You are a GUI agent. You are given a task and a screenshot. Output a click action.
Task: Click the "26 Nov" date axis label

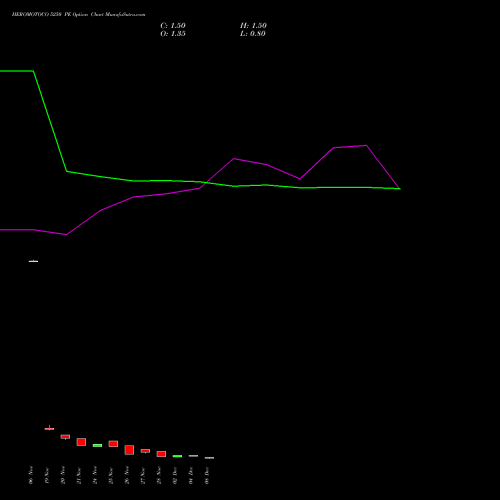(127, 475)
